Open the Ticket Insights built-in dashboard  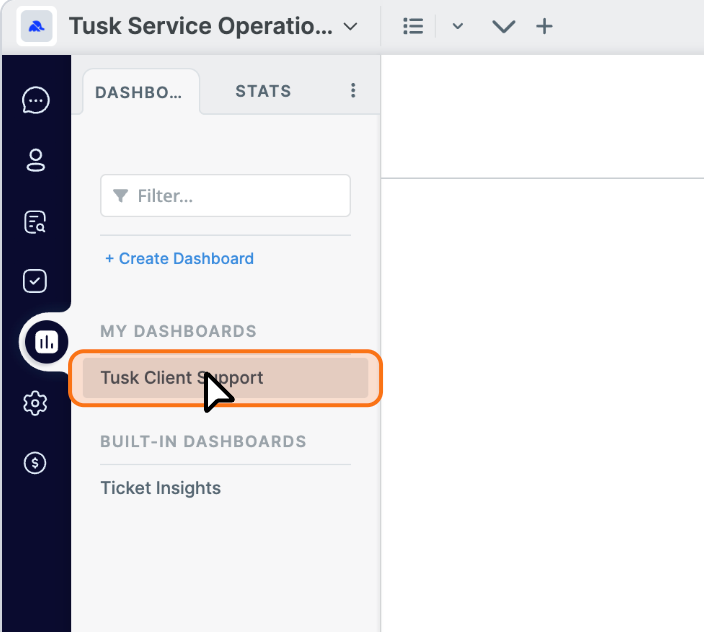coord(161,488)
